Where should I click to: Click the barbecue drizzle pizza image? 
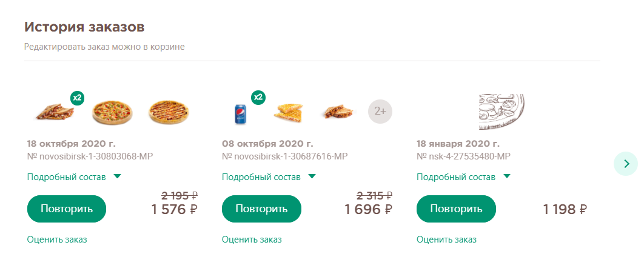click(169, 112)
